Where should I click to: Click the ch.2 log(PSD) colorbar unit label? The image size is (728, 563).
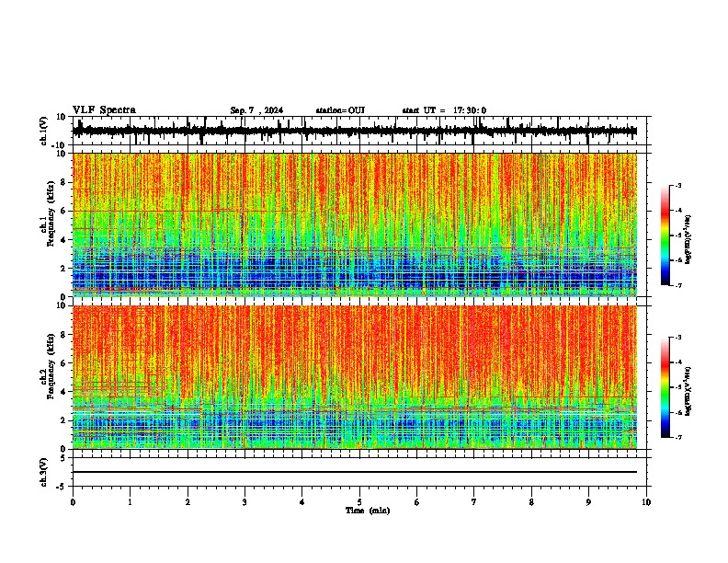(x=688, y=391)
